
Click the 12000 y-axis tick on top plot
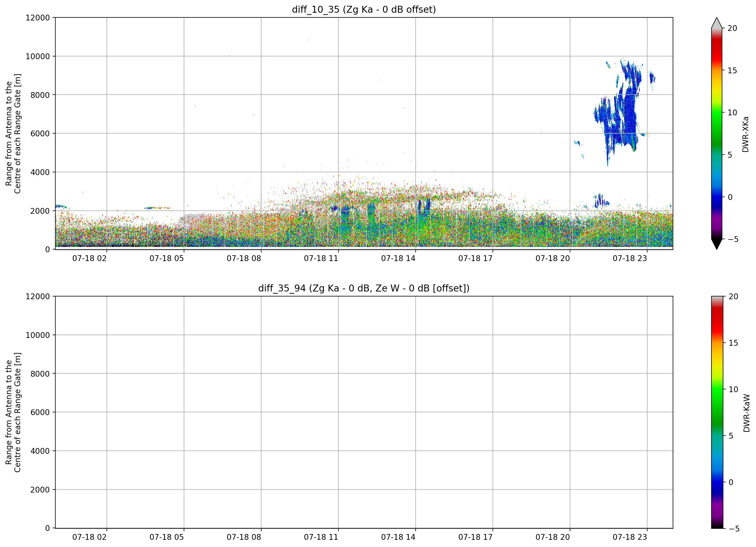(x=38, y=18)
